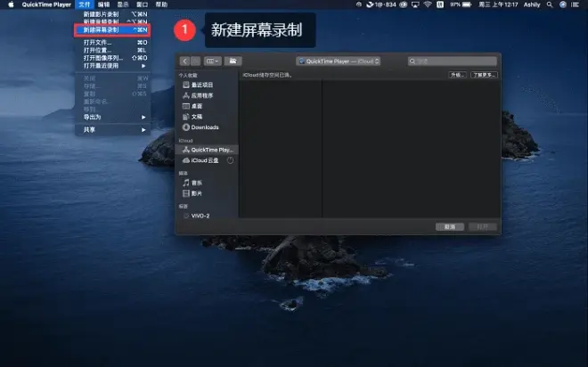Click the 升级... button
This screenshot has height=367, width=588.
(458, 75)
